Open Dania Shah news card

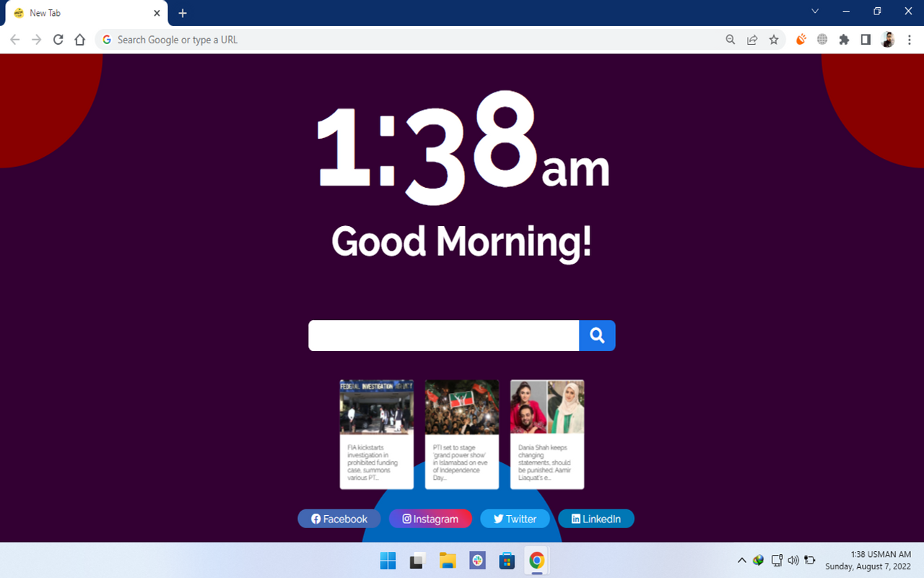[547, 434]
